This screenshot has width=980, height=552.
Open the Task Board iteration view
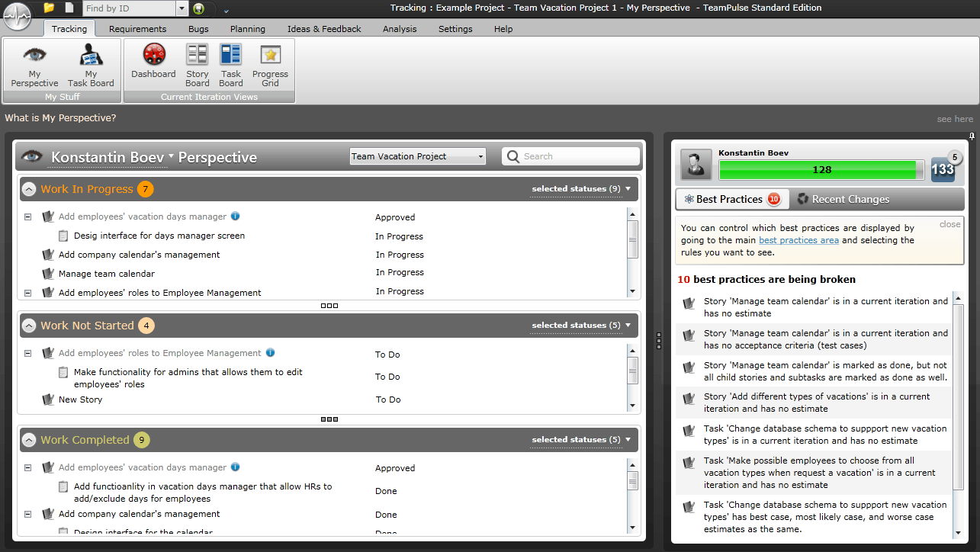click(x=231, y=66)
